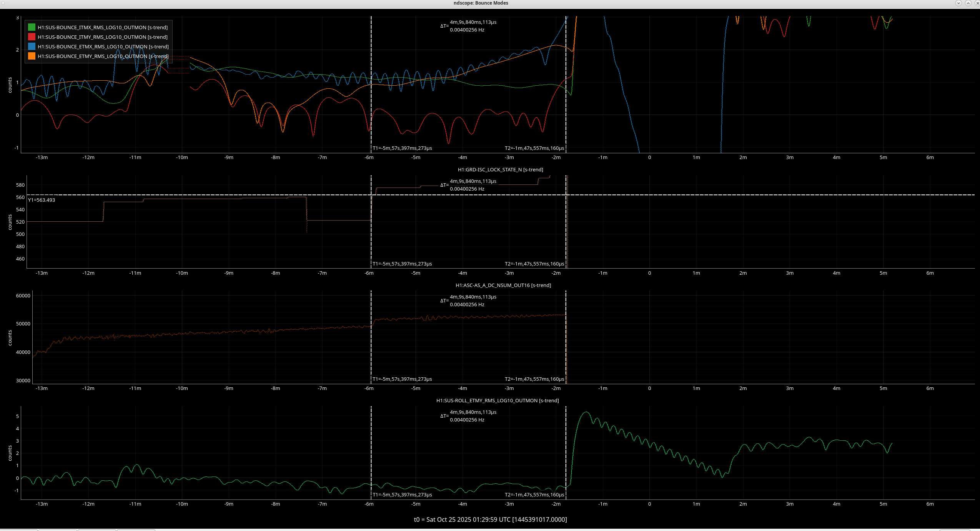This screenshot has height=531, width=980.
Task: Select H1:SUS-BOUNCE_ITMY_RMS_LOG10_OUTMON legend entry
Action: point(102,37)
